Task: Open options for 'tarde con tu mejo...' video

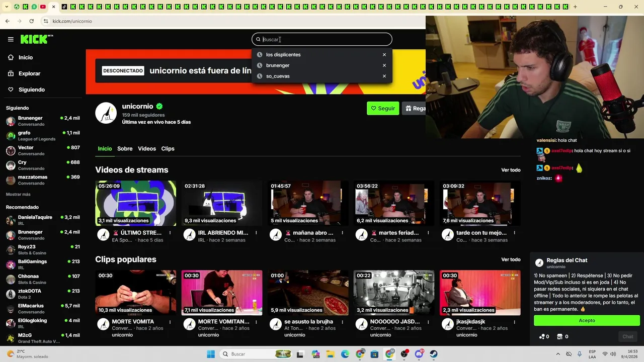Action: [514, 233]
